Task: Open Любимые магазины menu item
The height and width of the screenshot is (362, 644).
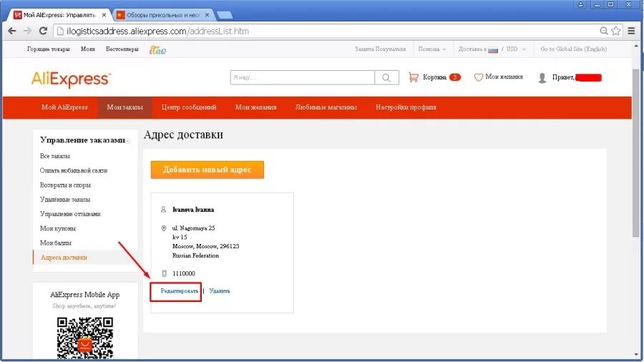Action: (326, 107)
